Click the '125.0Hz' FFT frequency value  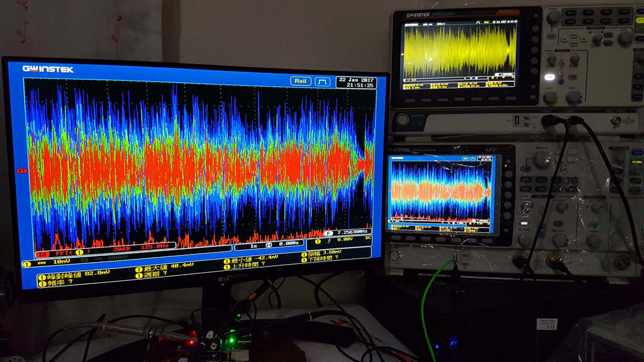pos(155,246)
